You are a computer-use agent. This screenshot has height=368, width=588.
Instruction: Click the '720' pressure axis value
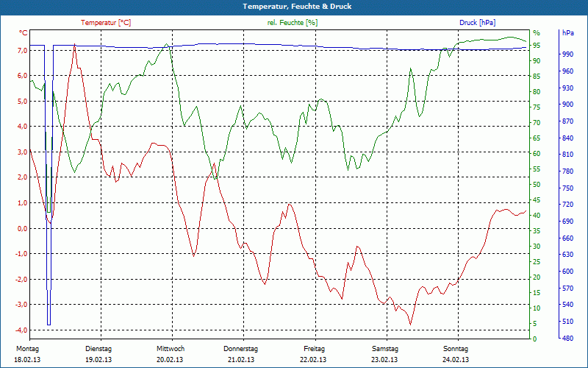[567, 205]
